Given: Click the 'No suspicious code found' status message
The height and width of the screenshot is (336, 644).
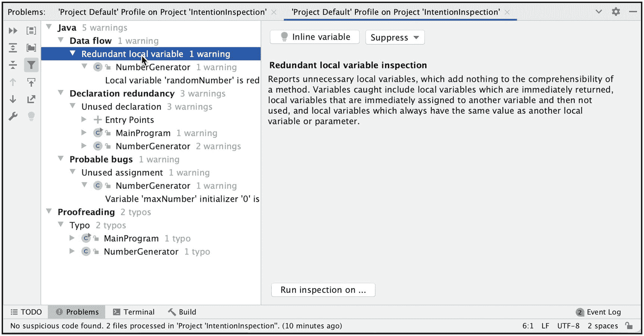Looking at the screenshot, I should click(x=176, y=326).
